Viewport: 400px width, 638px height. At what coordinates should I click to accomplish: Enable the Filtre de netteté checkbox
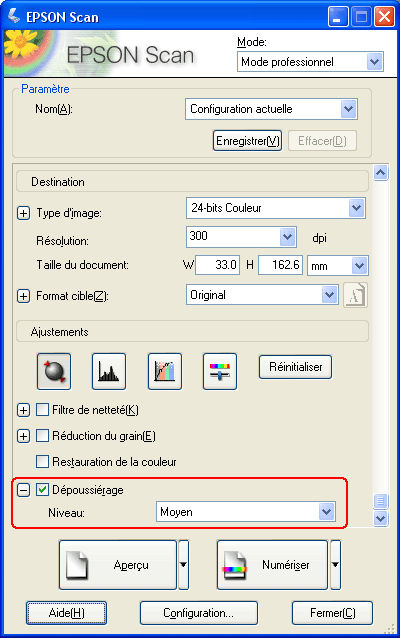[42, 410]
